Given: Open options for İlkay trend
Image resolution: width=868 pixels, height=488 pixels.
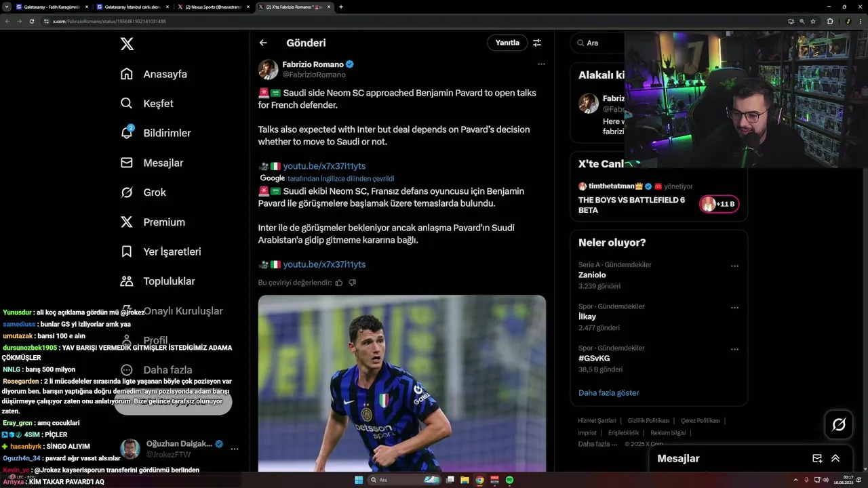Looking at the screenshot, I should [x=734, y=308].
